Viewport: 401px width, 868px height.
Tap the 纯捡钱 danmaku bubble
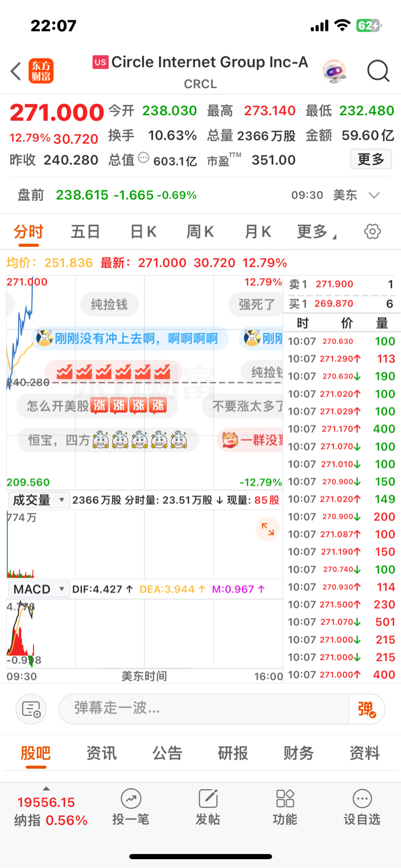click(x=109, y=304)
